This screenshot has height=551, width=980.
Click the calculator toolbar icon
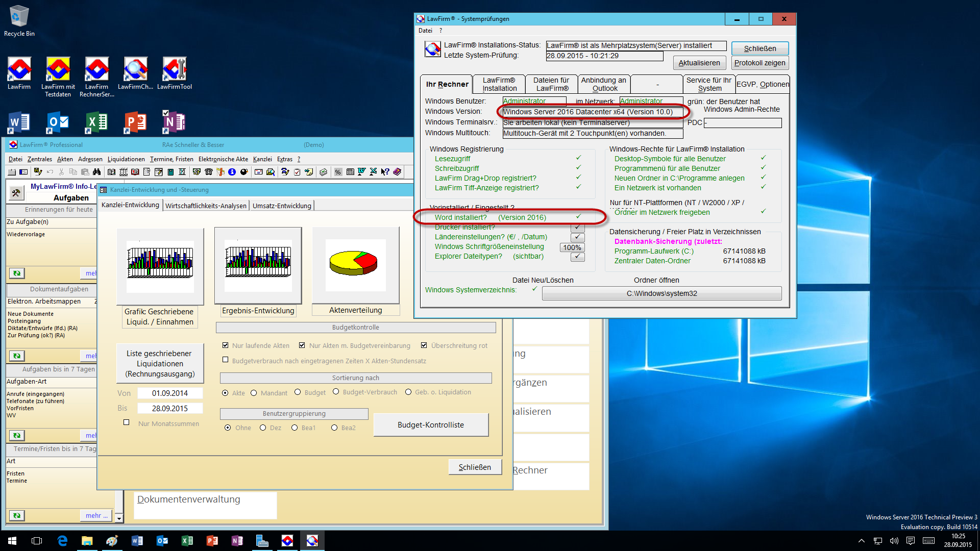[x=350, y=172]
